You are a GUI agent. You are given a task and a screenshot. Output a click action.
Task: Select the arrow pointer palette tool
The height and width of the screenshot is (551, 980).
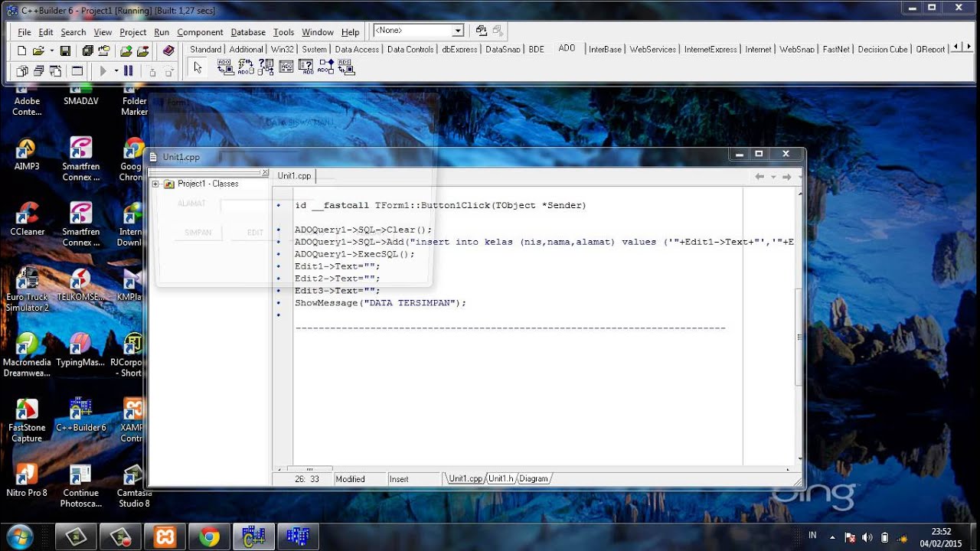[198, 67]
